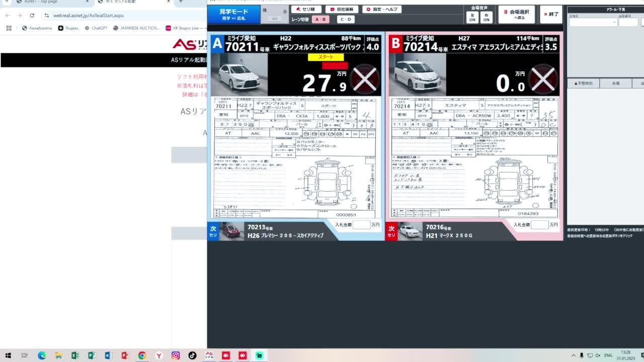The width and height of the screenshot is (644, 362).
Task: Click the red bid progress bar
Action: pyautogui.click(x=335, y=65)
